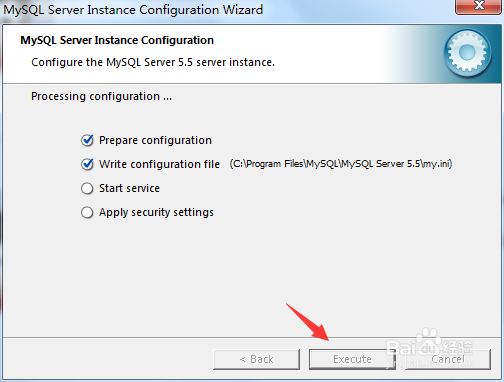504x382 pixels.
Task: Click the Write configuration file checkmark icon
Action: pos(87,164)
